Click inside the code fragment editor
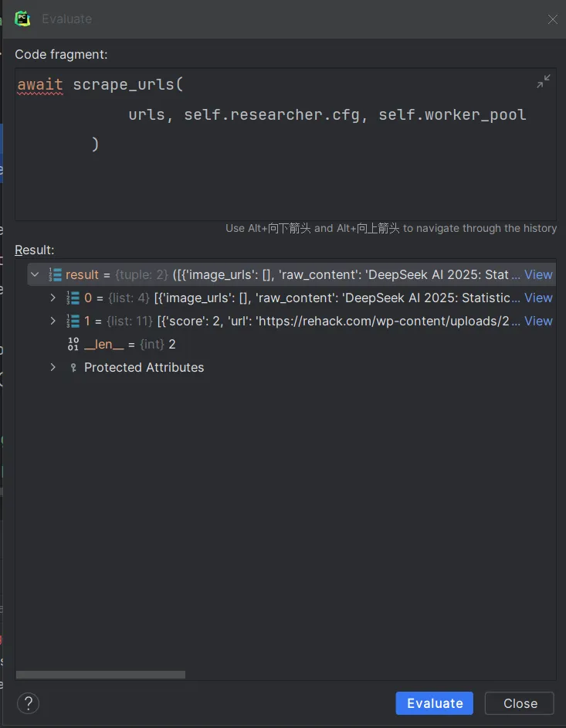The width and height of the screenshot is (566, 728). pos(286,144)
